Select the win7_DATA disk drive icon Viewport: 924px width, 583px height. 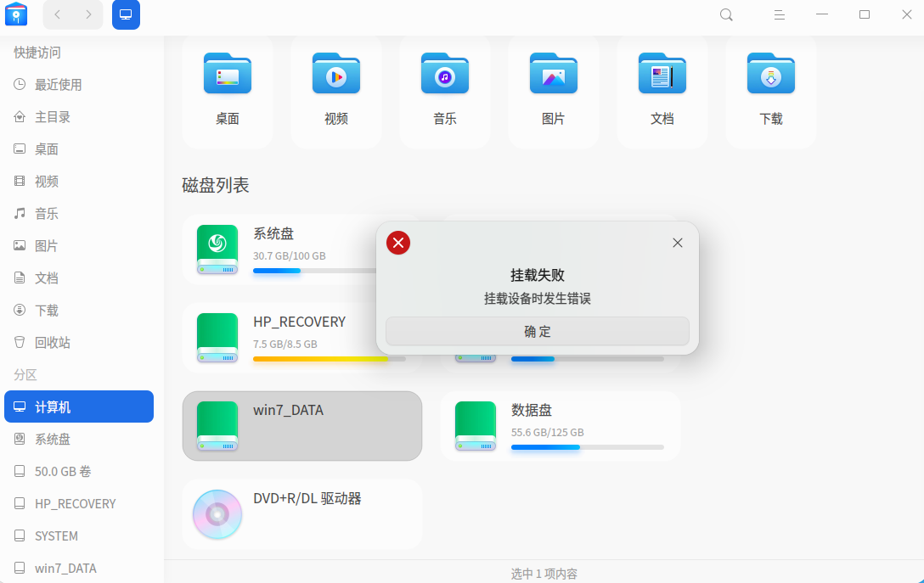217,426
